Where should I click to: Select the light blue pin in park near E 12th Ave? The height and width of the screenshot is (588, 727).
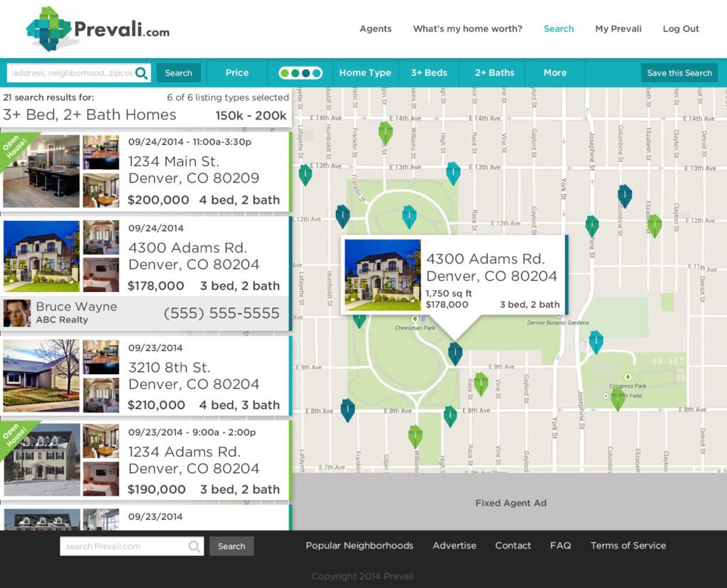coord(410,217)
